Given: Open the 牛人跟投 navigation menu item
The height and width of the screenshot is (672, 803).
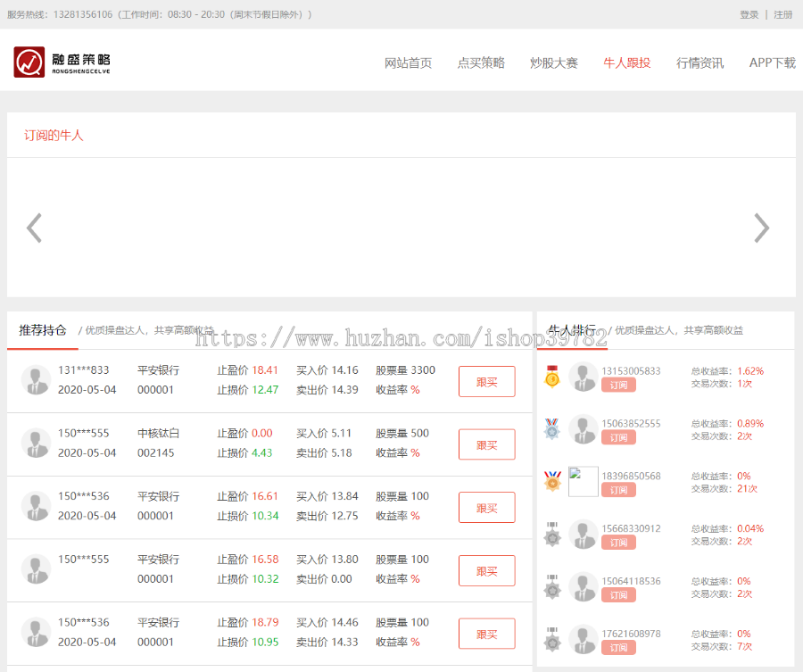Looking at the screenshot, I should [626, 63].
